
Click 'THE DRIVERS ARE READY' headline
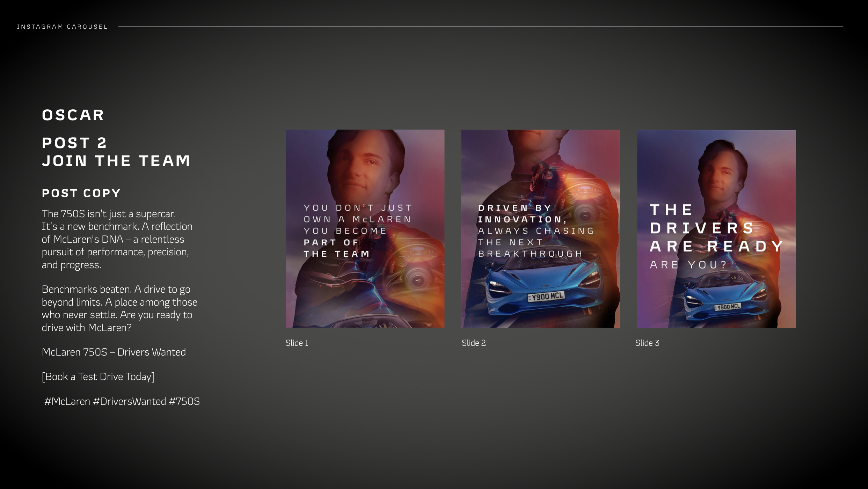(716, 228)
